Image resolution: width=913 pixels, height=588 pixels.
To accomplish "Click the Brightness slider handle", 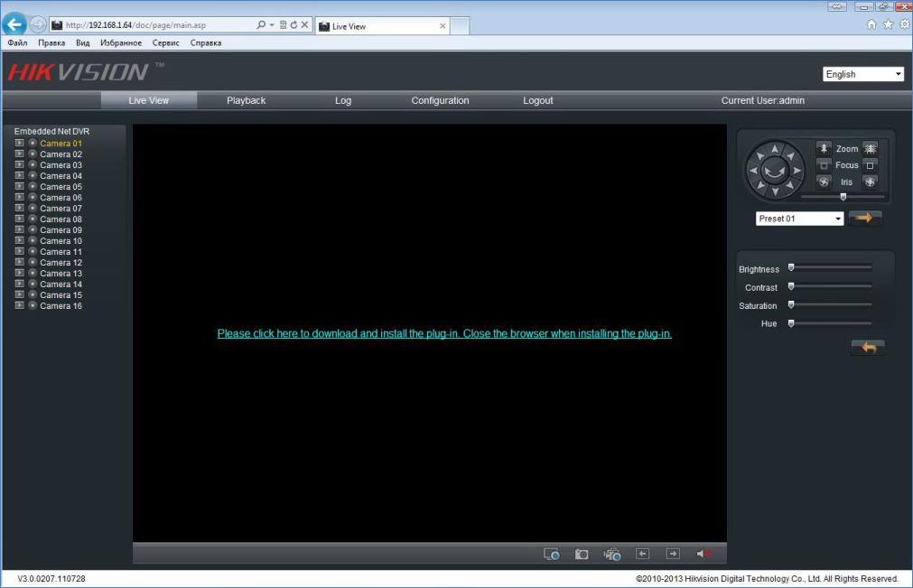I will tap(791, 267).
